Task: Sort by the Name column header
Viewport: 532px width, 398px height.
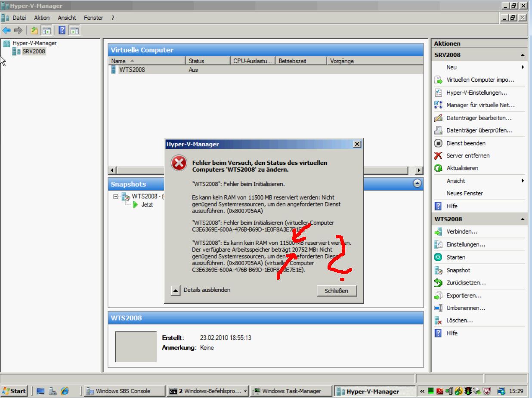Action: (x=148, y=61)
